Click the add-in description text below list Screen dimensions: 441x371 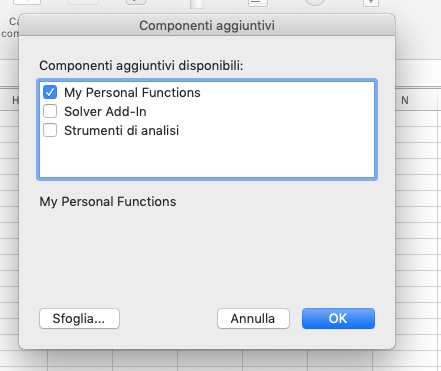tap(108, 202)
